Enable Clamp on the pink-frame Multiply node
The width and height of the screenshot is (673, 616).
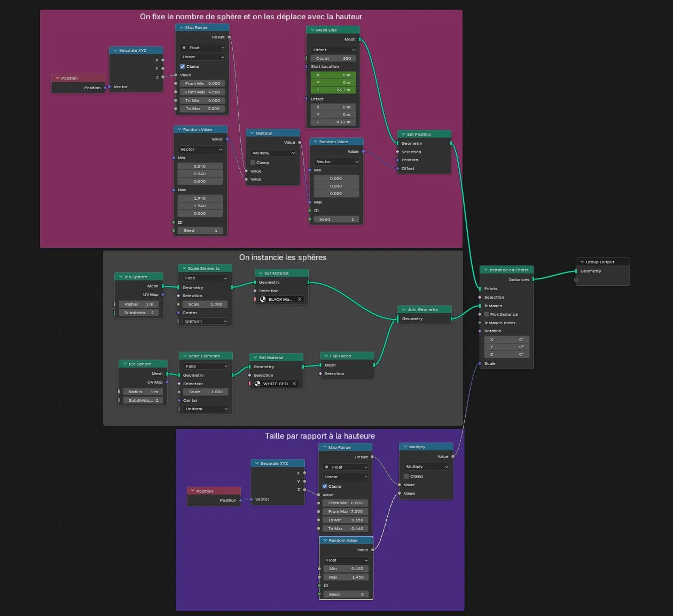[253, 162]
